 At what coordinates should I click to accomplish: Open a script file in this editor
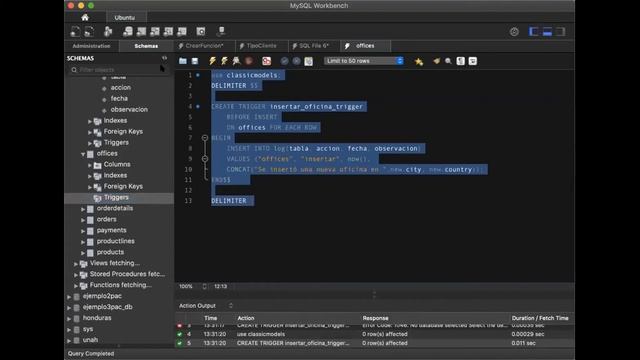[183, 61]
